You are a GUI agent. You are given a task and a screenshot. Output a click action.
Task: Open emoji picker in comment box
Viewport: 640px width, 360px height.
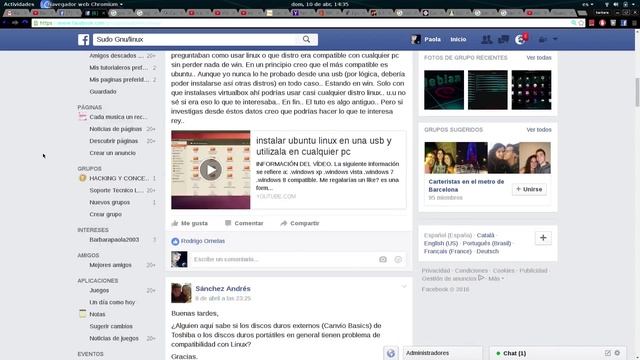(398, 259)
